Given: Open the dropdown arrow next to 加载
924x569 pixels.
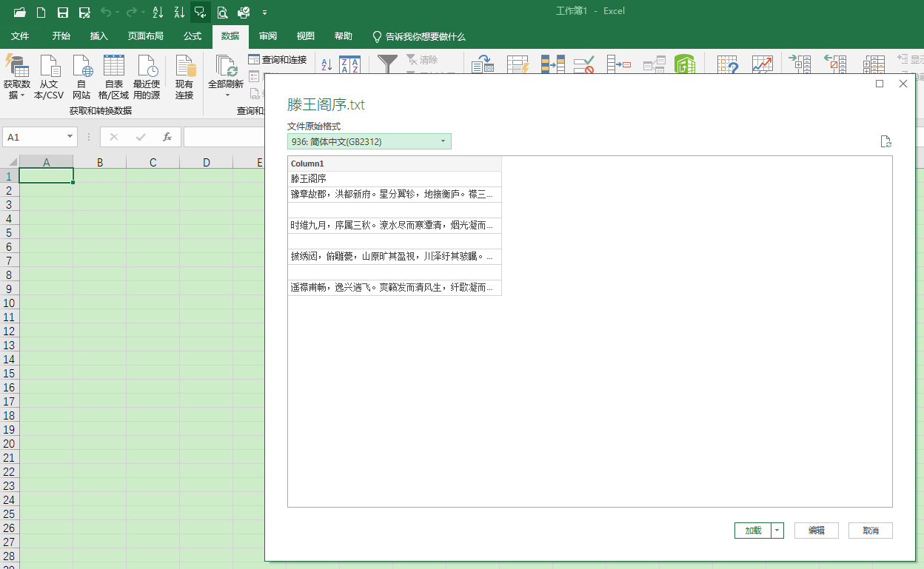Looking at the screenshot, I should click(777, 531).
